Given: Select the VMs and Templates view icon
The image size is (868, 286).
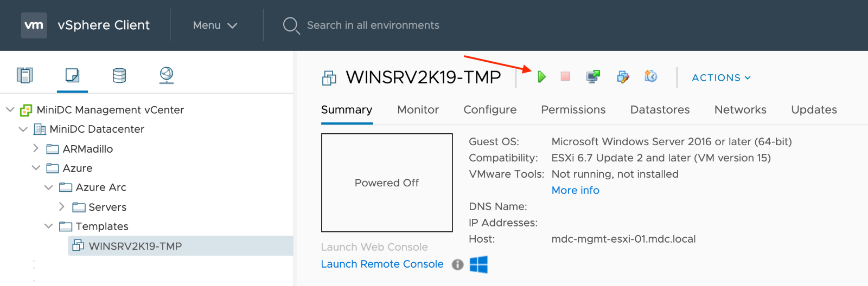Looking at the screenshot, I should 72,75.
